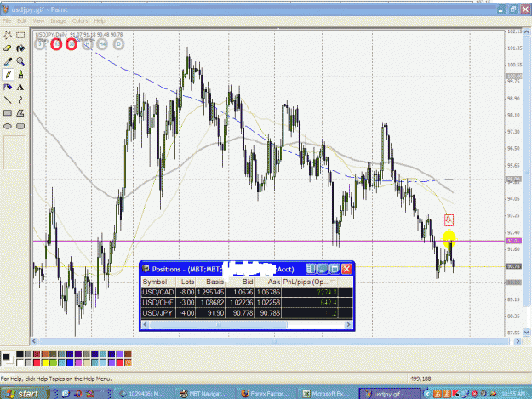Choose the Polygon shape tool

(x=20, y=113)
